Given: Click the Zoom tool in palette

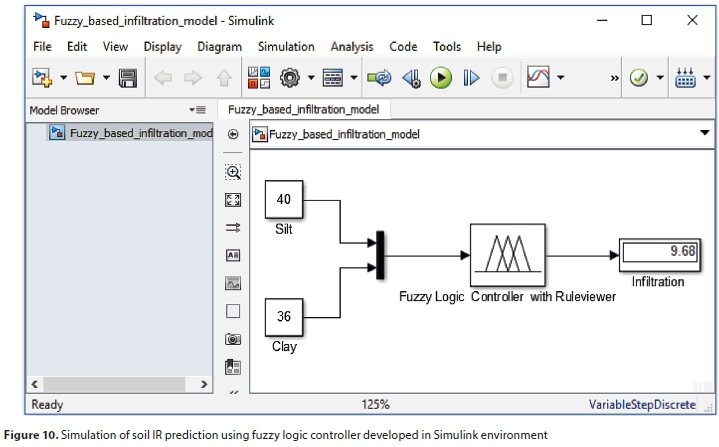Looking at the screenshot, I should (233, 172).
